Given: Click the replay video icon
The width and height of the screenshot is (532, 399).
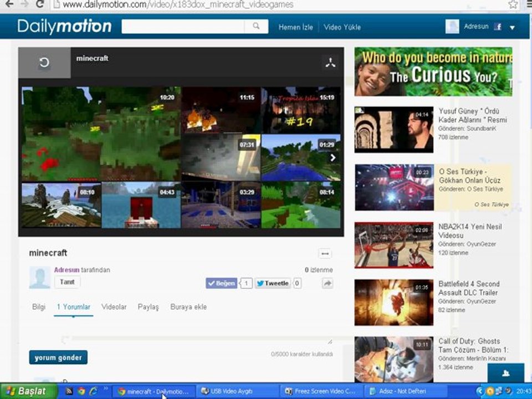Looking at the screenshot, I should (x=44, y=63).
